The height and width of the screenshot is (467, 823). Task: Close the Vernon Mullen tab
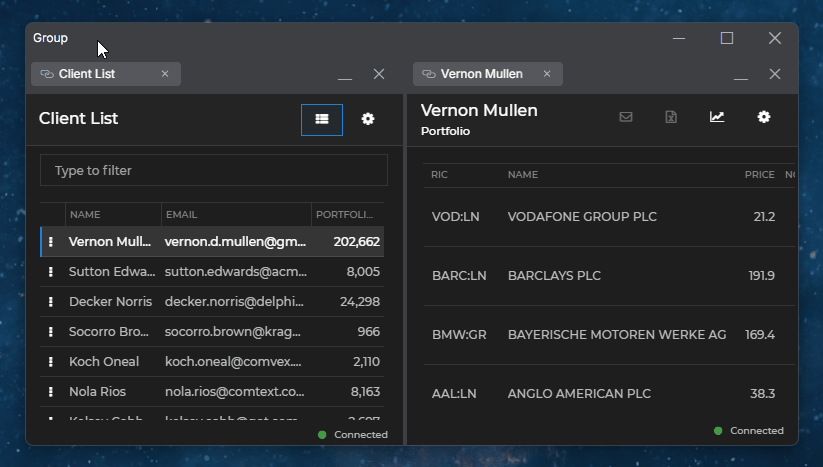pos(547,74)
